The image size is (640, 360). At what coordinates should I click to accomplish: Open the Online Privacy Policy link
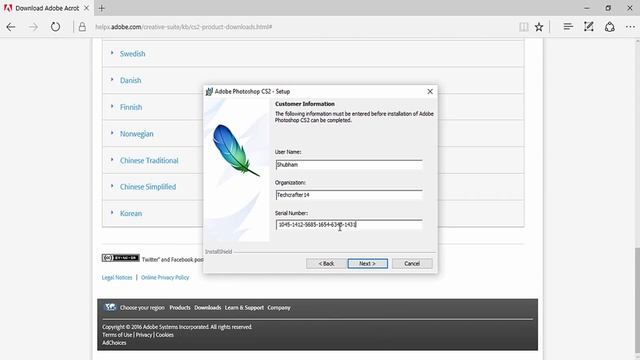pos(165,278)
